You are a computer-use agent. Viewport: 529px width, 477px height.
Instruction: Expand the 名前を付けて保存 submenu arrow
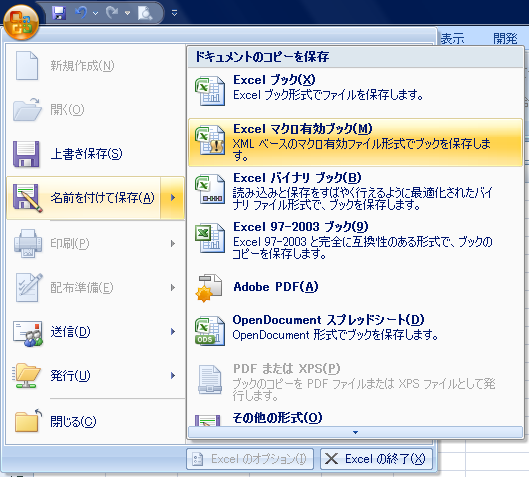click(173, 198)
